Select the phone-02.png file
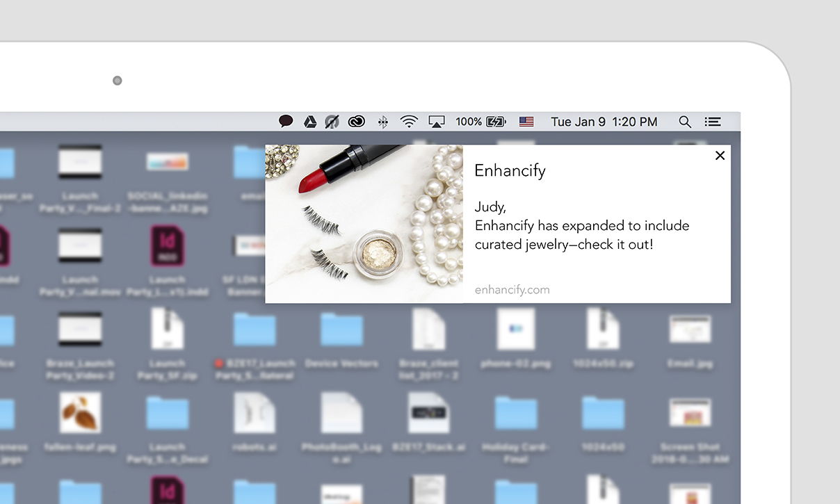 (516, 339)
